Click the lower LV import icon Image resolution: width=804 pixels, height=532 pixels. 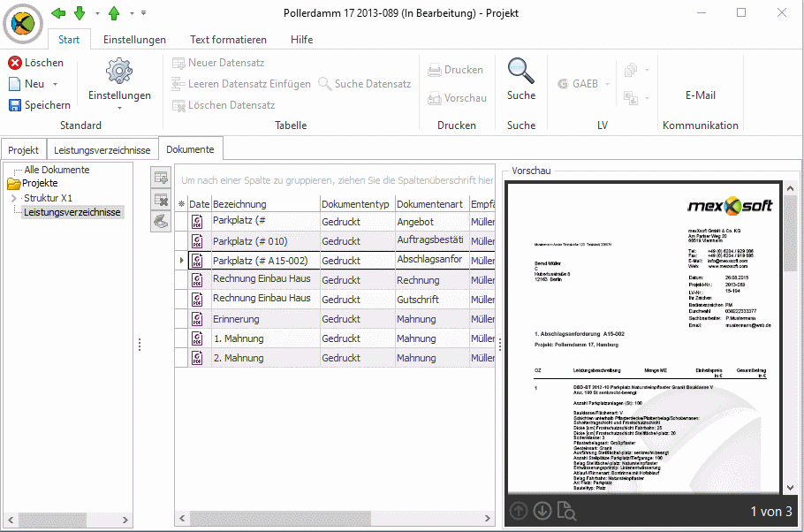point(631,97)
